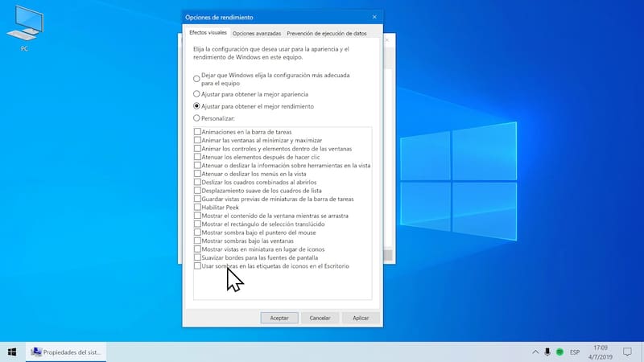Open the PC desktop icon
The image size is (644, 362).
click(x=25, y=28)
